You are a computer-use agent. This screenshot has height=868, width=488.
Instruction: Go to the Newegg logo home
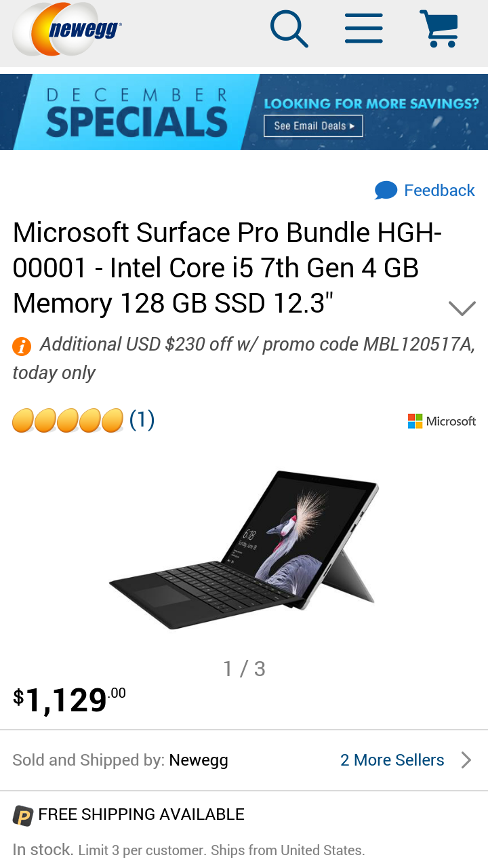click(67, 29)
